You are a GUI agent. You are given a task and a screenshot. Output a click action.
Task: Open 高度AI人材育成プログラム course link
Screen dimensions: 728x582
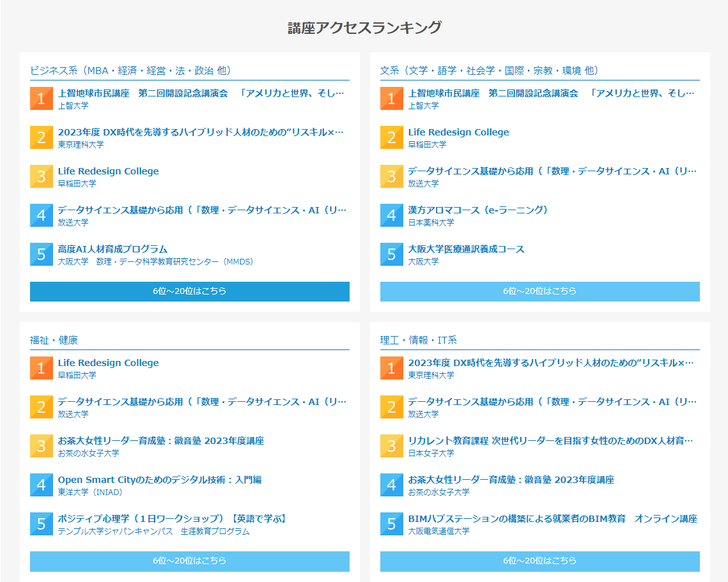[113, 249]
